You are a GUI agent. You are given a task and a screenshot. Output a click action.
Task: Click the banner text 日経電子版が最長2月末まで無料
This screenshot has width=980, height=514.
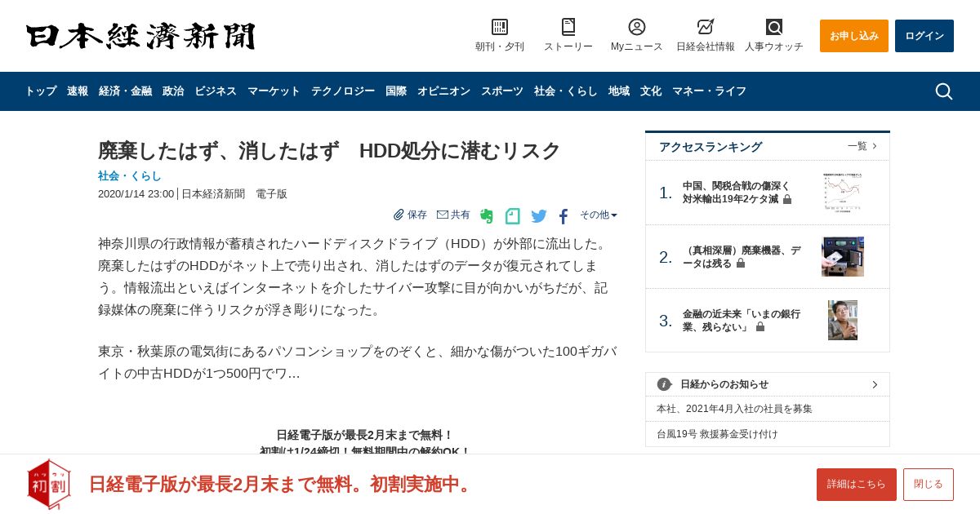tap(282, 484)
